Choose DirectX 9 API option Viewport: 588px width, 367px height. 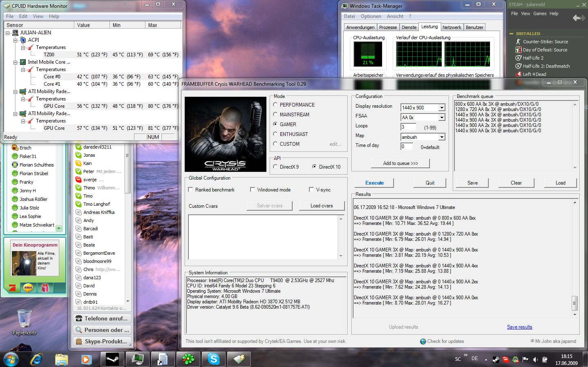275,167
